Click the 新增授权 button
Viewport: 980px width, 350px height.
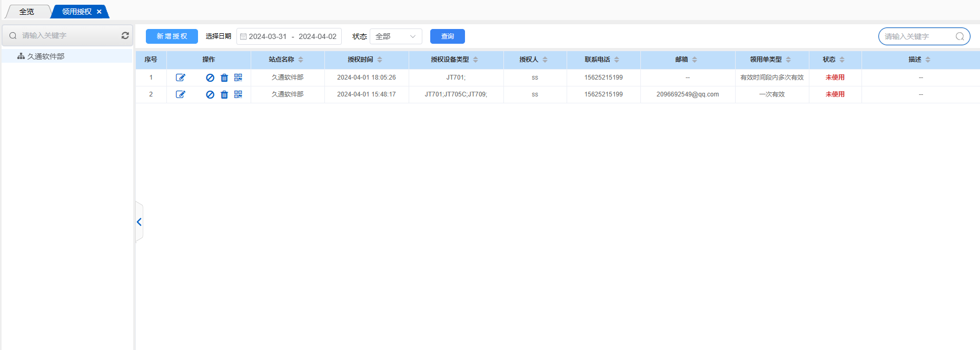point(172,36)
